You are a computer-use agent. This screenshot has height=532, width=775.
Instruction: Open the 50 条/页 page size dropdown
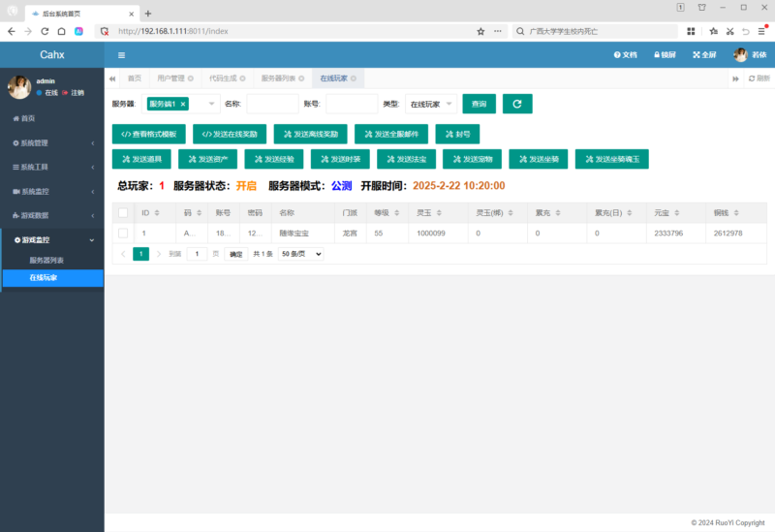pos(300,254)
